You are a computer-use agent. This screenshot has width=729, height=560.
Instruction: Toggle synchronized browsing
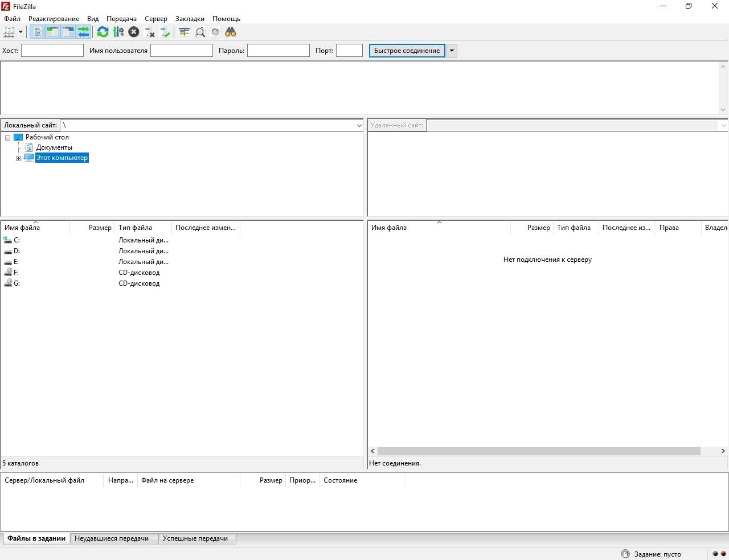215,32
